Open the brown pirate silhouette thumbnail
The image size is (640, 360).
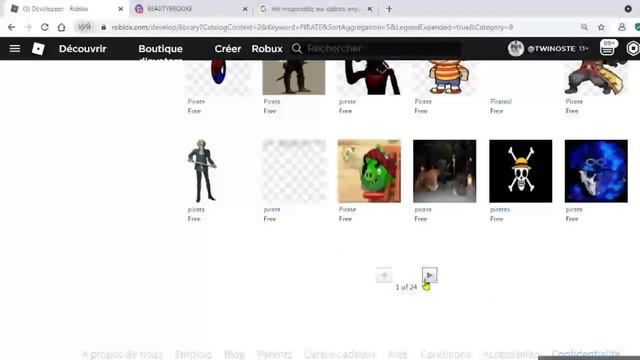294,78
